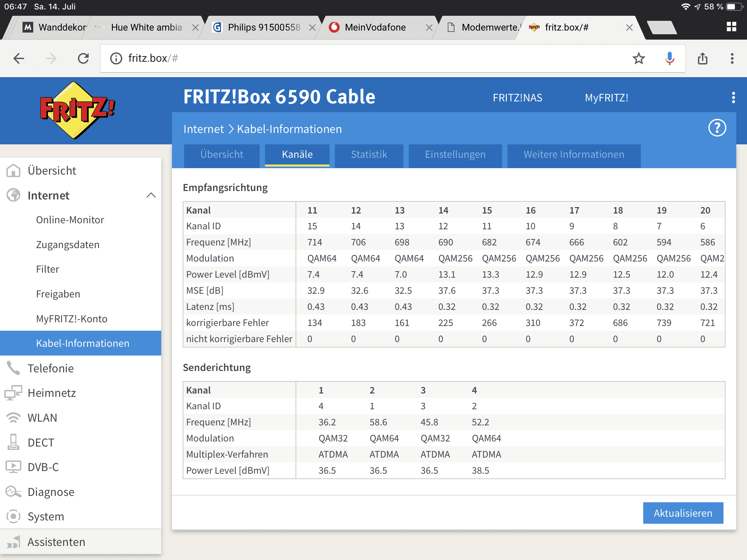Open tab grid overview
747x560 pixels.
click(731, 27)
